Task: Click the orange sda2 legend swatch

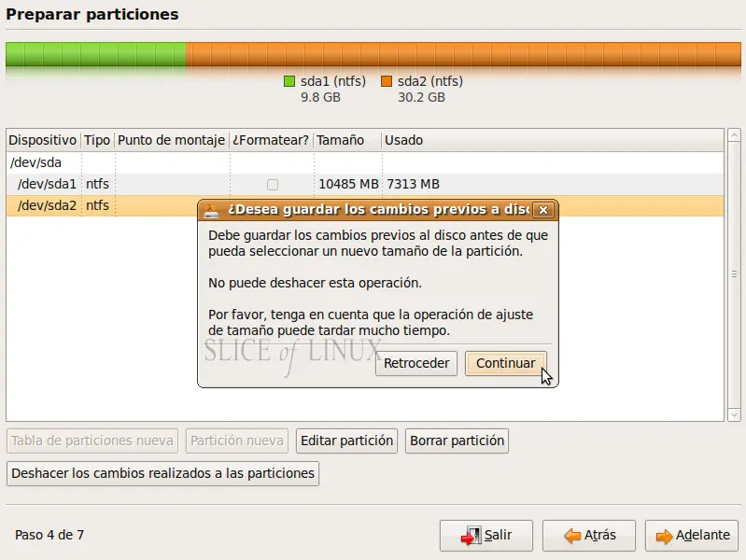Action: (387, 81)
